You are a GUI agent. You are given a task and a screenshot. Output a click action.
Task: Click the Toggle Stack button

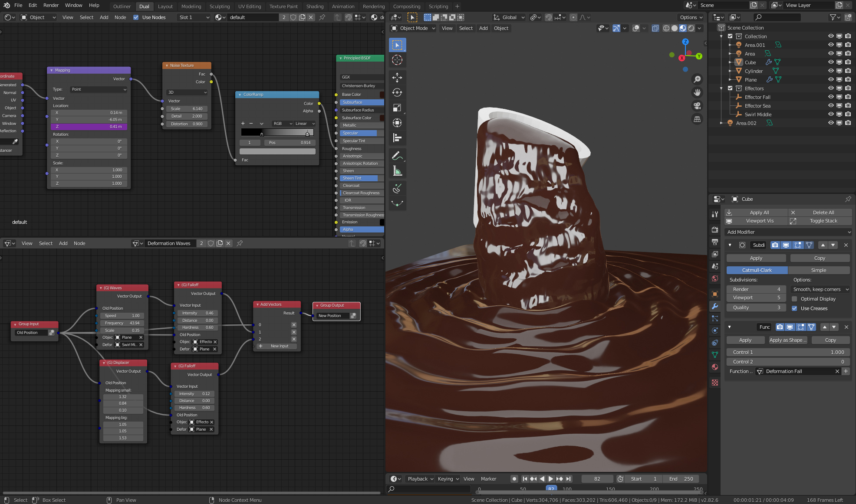(x=820, y=221)
